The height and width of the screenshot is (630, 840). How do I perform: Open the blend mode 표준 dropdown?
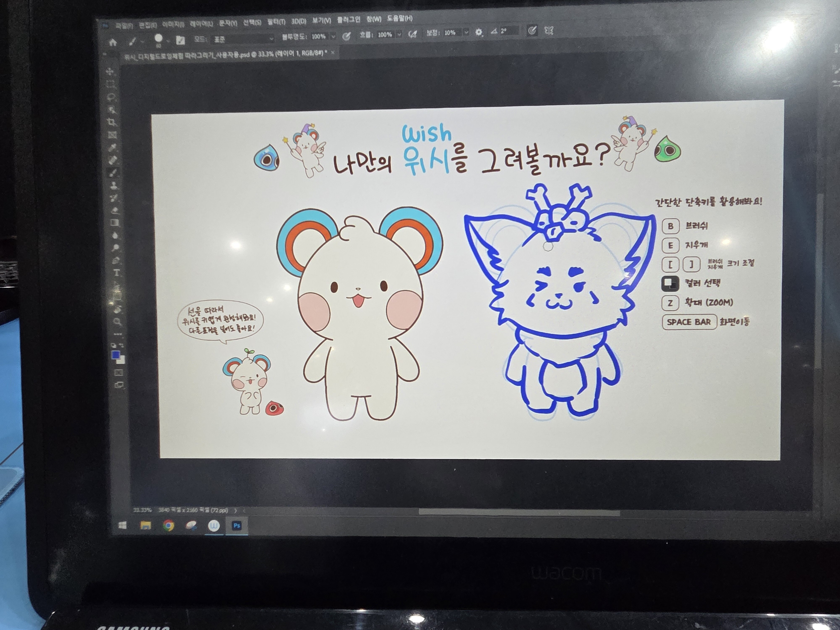243,39
